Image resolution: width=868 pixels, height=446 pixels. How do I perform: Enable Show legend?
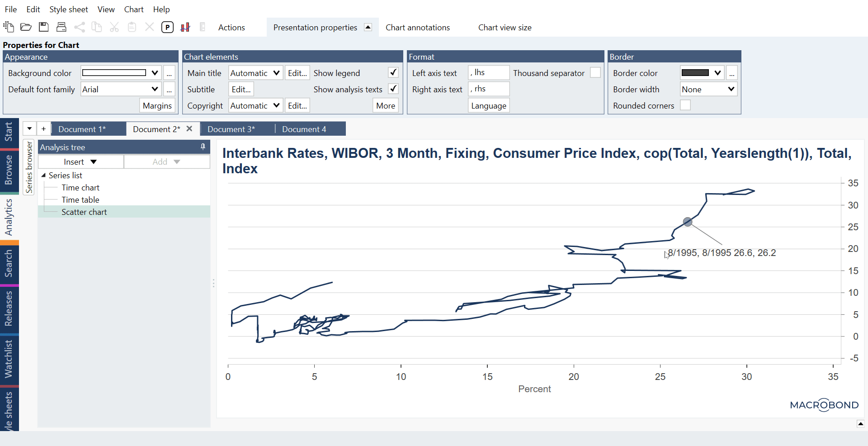point(392,72)
